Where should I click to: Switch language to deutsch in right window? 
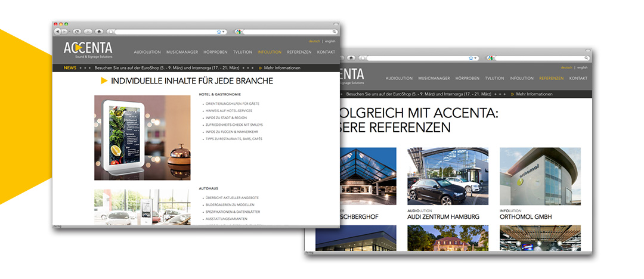pyautogui.click(x=566, y=67)
